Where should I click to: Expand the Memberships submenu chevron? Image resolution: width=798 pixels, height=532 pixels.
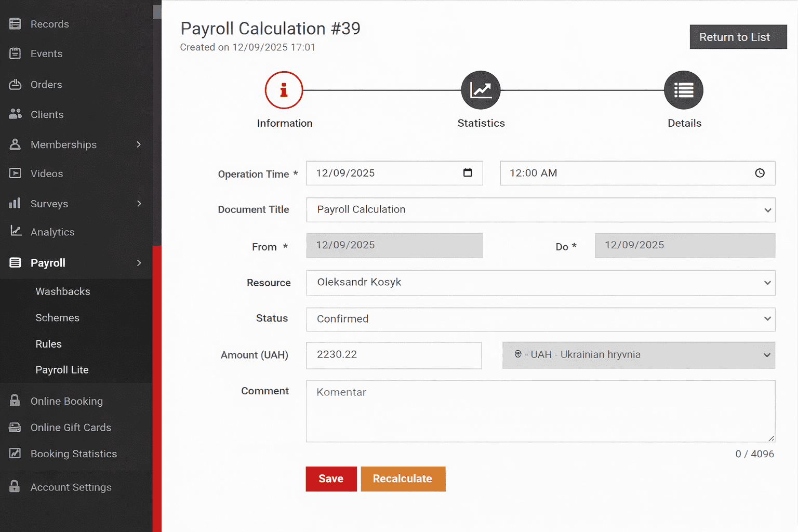click(x=139, y=144)
